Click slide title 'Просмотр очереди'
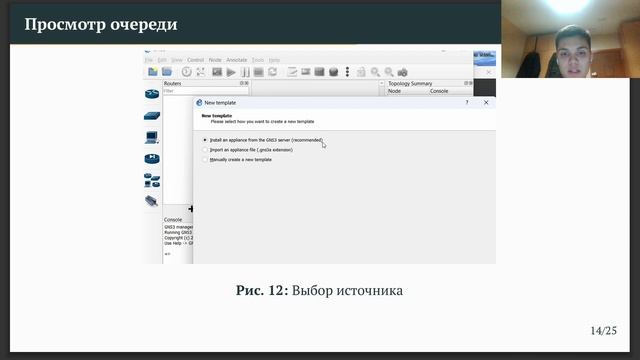The width and height of the screenshot is (640, 360). tap(101, 24)
